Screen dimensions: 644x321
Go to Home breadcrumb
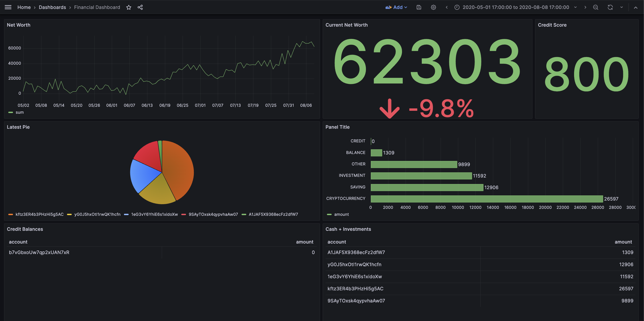[x=24, y=7]
